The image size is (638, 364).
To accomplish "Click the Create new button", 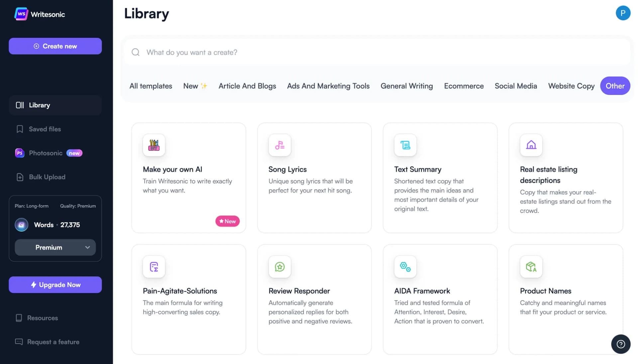I will point(55,45).
